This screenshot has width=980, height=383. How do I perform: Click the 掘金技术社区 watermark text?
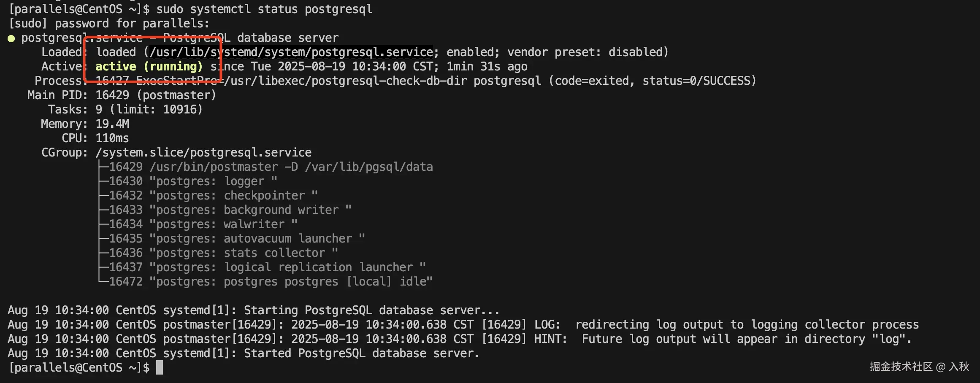pos(901,367)
